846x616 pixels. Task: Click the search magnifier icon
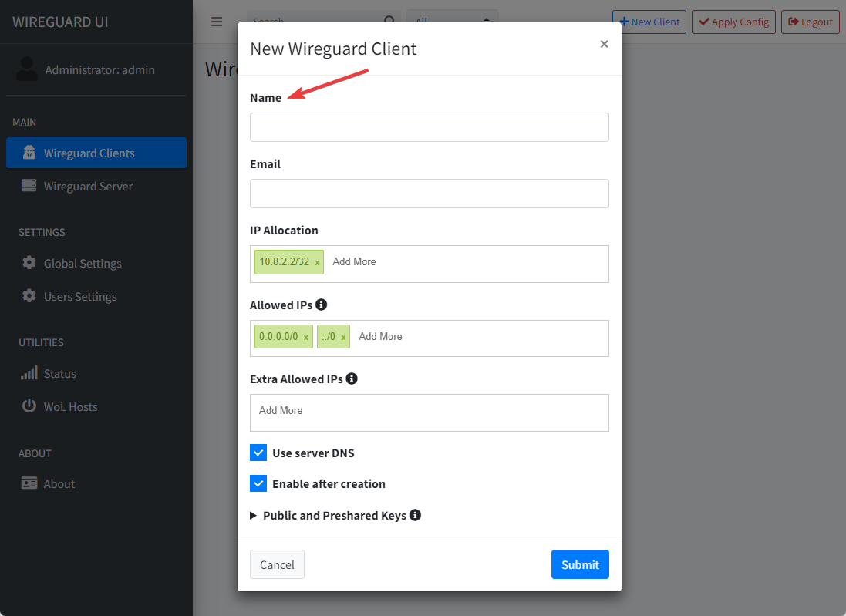(389, 20)
